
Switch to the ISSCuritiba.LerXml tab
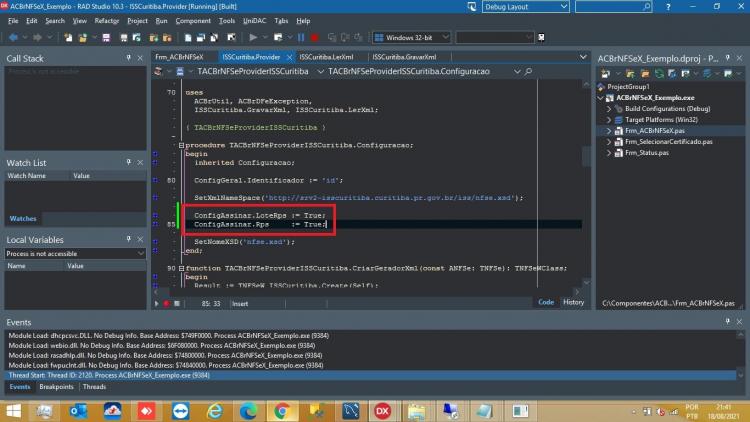click(x=327, y=57)
